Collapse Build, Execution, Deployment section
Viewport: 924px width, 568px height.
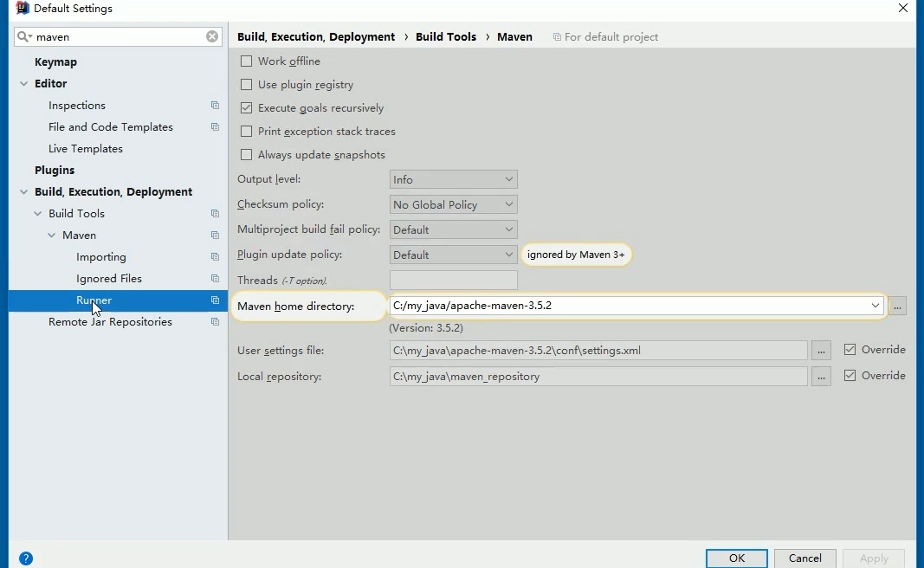coord(23,192)
